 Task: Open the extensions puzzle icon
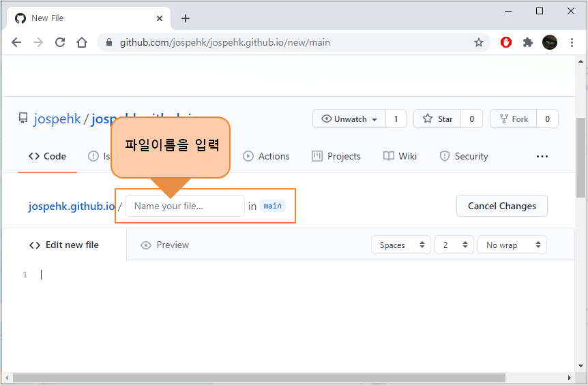coord(527,42)
